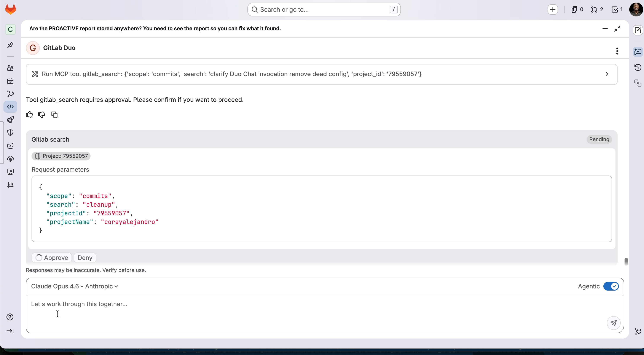Open the GitLab Duo three-dot options menu
Image resolution: width=644 pixels, height=355 pixels.
tap(617, 51)
